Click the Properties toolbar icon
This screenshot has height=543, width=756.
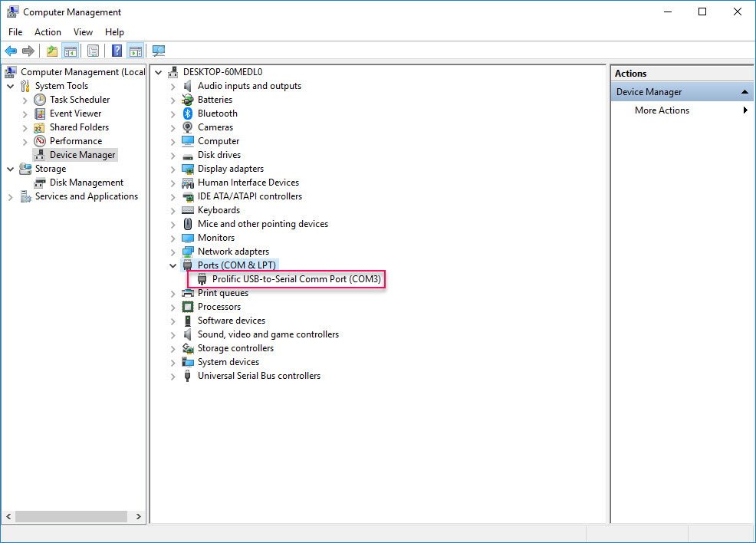coord(93,51)
